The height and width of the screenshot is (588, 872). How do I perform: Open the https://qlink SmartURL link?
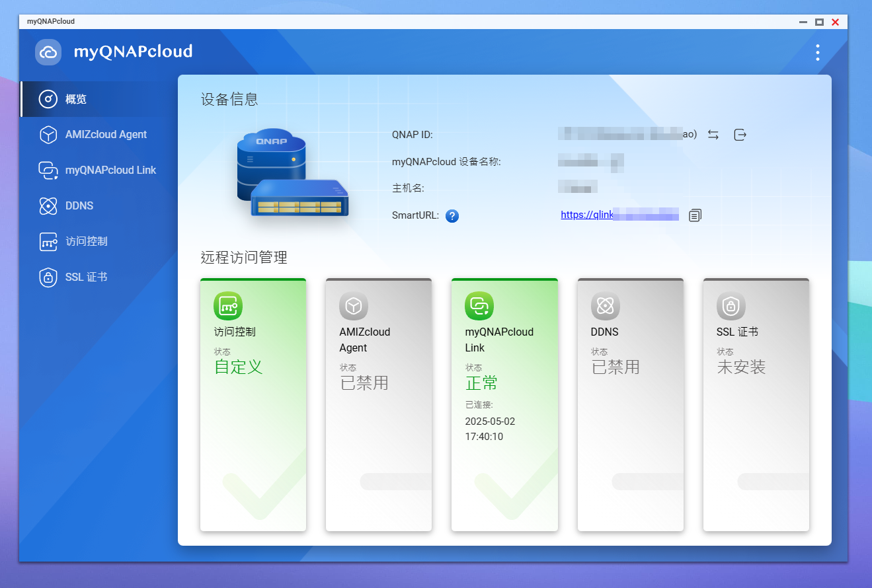pos(587,215)
